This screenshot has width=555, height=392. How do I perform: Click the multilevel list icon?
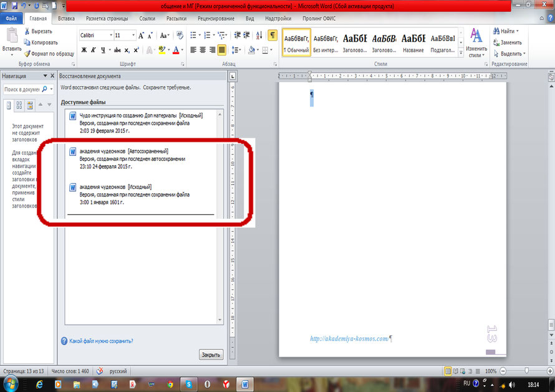point(222,35)
